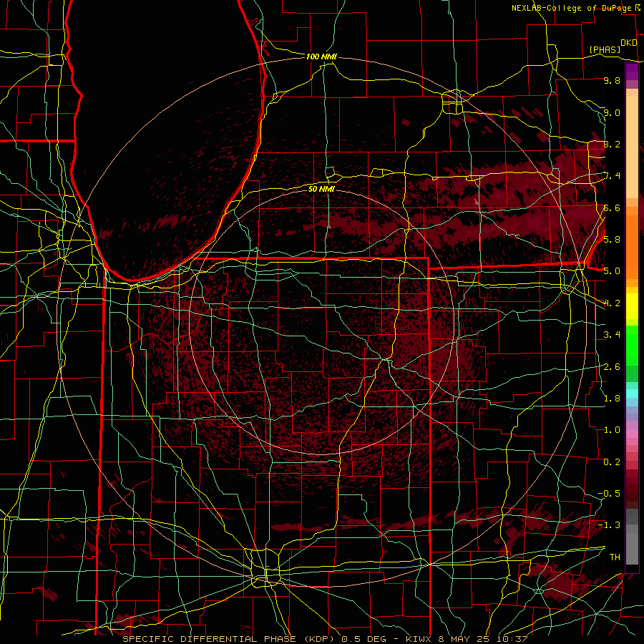644x644 pixels.
Task: Click the 3.4 value on the color scale
Action: [x=612, y=335]
